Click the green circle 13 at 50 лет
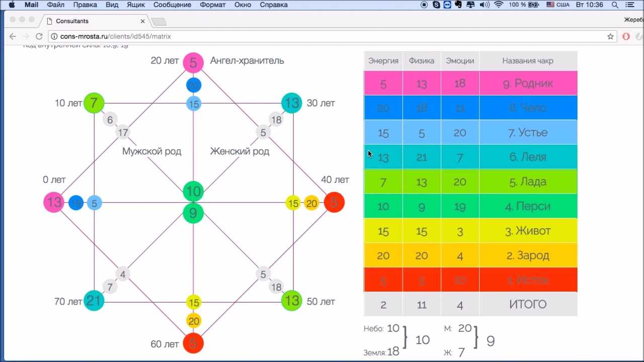Image resolution: width=644 pixels, height=362 pixels. point(292,301)
